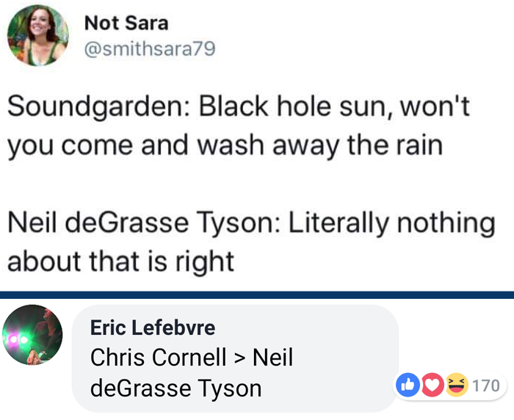Image resolution: width=514 pixels, height=420 pixels.
Task: Click "deGrasse Tyson" on the comment's last line
Action: 175,387
